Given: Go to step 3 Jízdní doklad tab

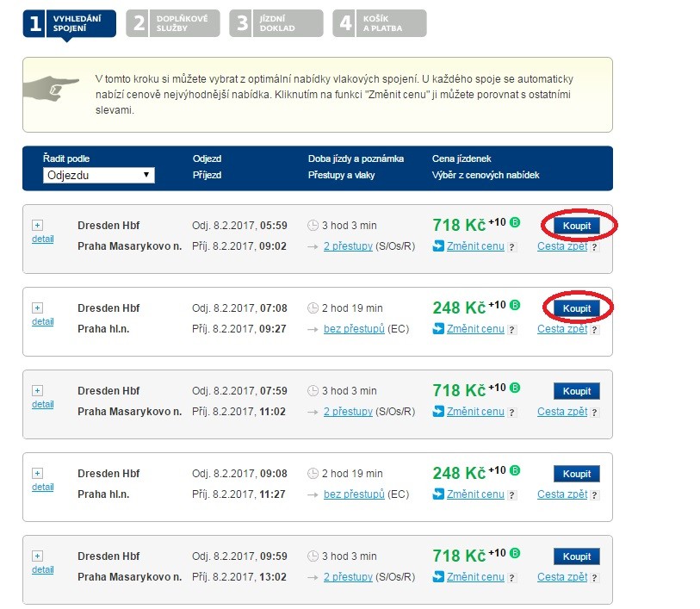Looking at the screenshot, I should tap(276, 23).
